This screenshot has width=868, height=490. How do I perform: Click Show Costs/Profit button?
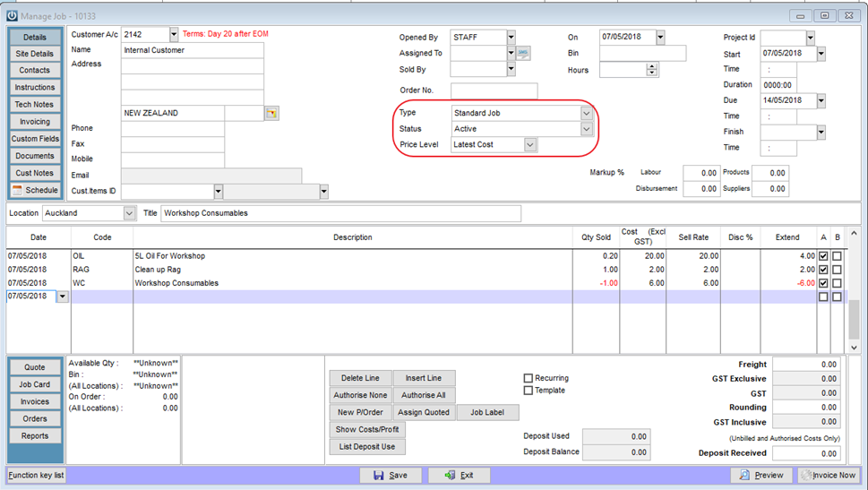tap(367, 429)
